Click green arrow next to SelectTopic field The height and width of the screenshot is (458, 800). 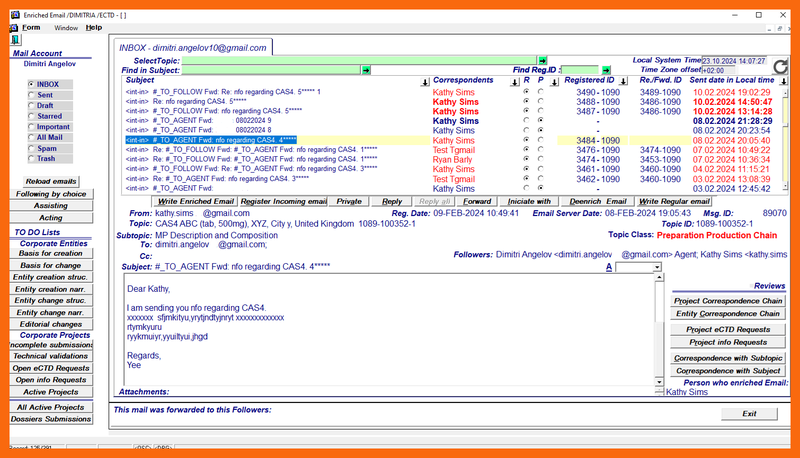pyautogui.click(x=542, y=60)
